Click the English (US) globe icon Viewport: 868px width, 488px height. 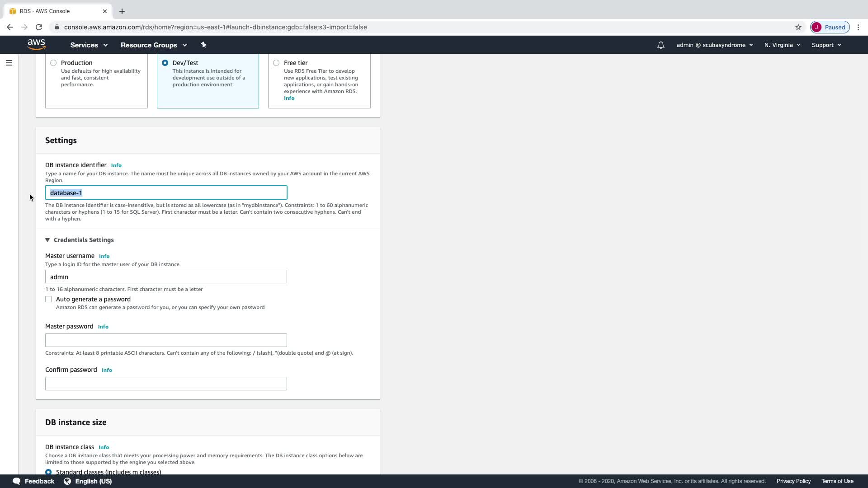[67, 481]
